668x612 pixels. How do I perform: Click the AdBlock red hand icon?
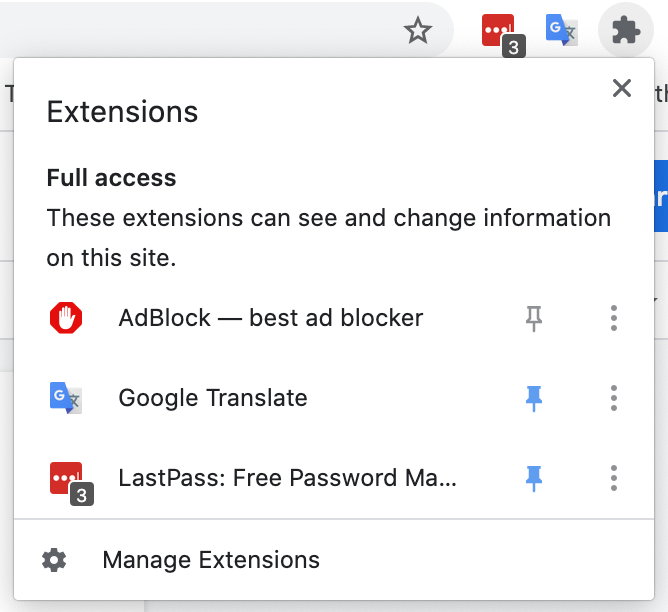click(66, 318)
